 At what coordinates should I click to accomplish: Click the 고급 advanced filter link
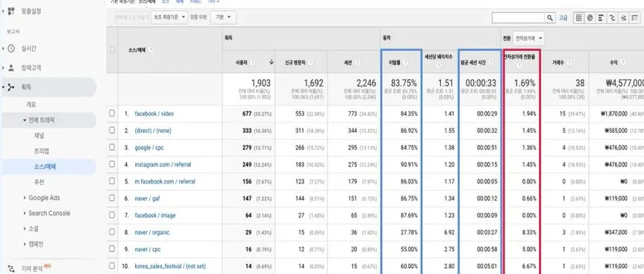(563, 18)
